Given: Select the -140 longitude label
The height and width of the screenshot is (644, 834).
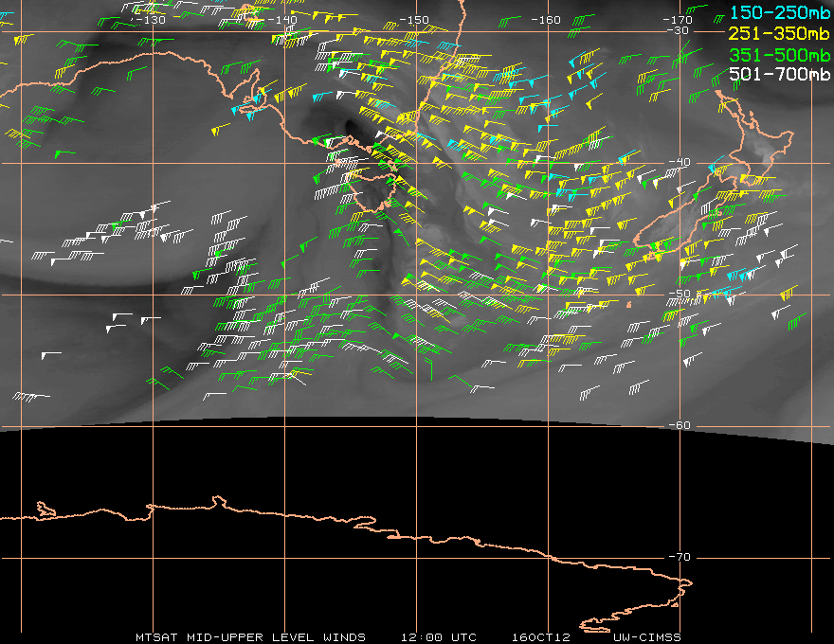Looking at the screenshot, I should point(281,20).
